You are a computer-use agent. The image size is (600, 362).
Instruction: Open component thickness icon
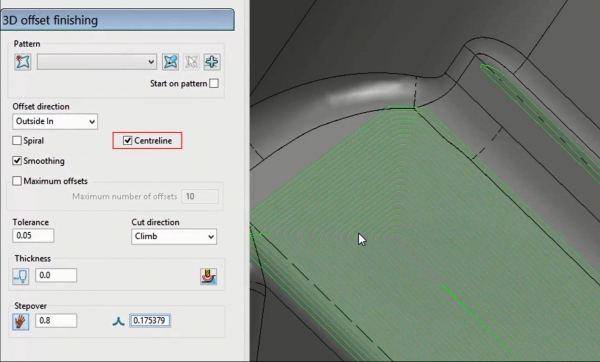[209, 276]
